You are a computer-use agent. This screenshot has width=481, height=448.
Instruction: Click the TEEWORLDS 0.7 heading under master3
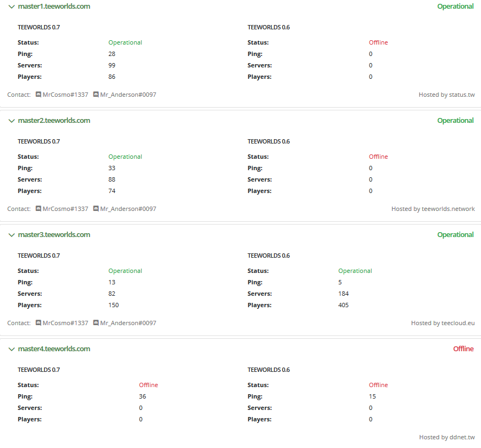coord(39,256)
